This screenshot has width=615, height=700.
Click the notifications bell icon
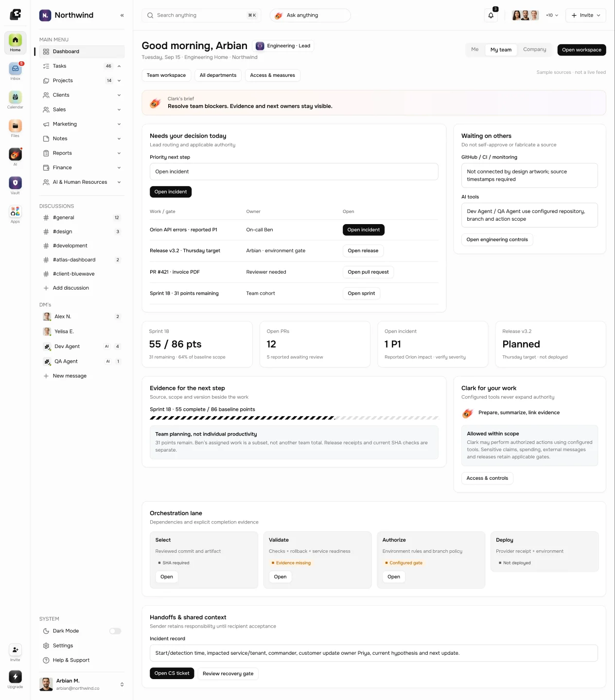point(491,16)
